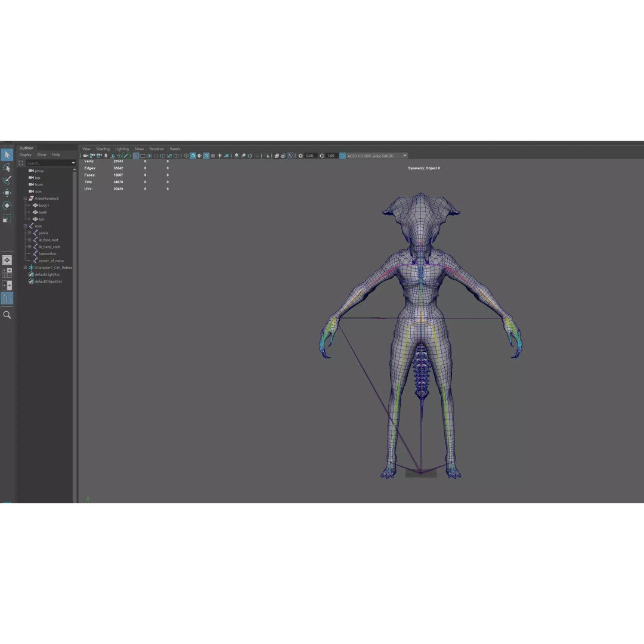Select the teeth mesh node
The height and width of the screenshot is (644, 644).
[x=40, y=212]
